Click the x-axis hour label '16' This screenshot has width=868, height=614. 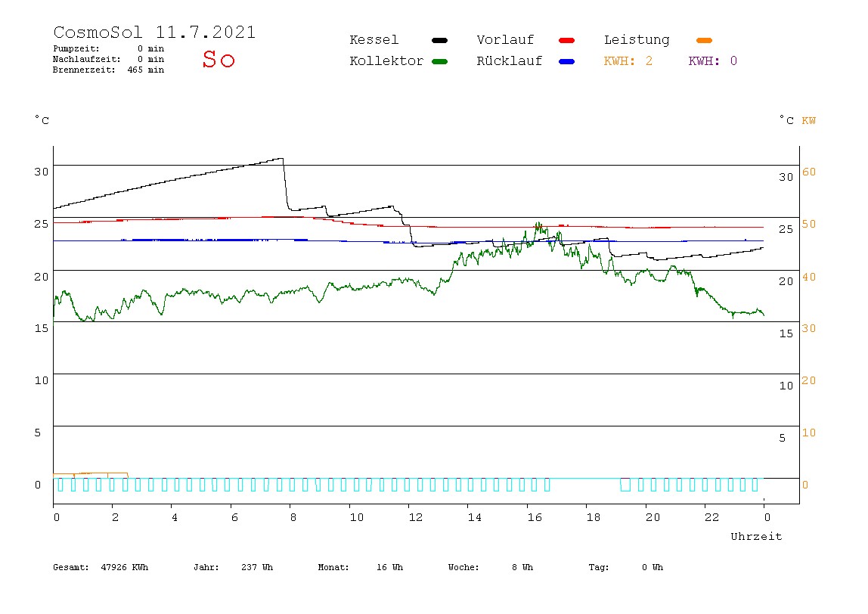pyautogui.click(x=535, y=518)
